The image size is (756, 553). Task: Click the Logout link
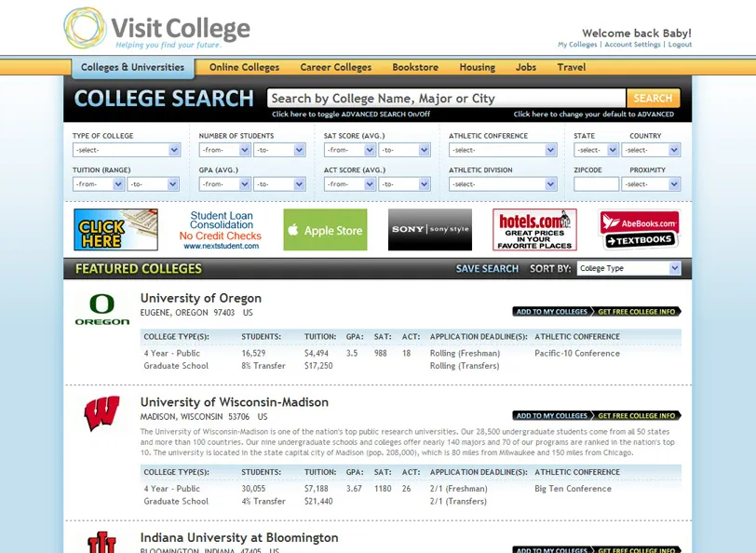click(680, 45)
